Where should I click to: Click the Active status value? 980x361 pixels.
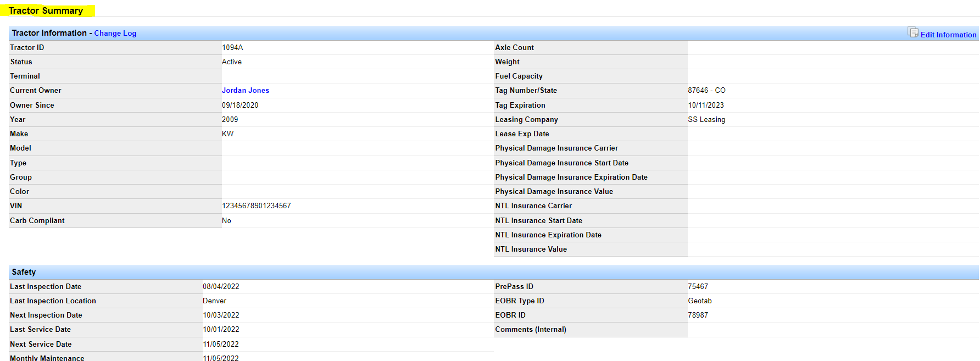(231, 62)
